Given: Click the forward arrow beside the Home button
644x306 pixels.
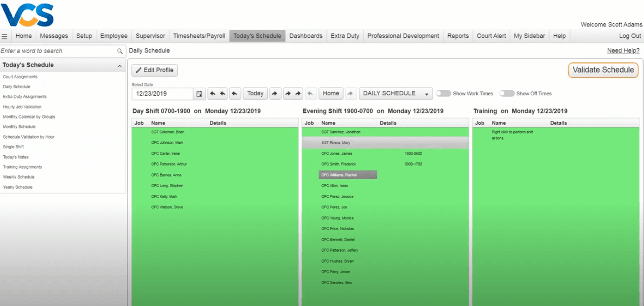Looking at the screenshot, I should (x=351, y=93).
